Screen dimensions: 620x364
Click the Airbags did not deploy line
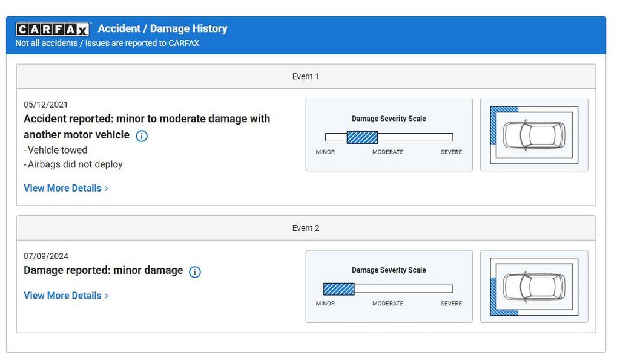(x=74, y=164)
